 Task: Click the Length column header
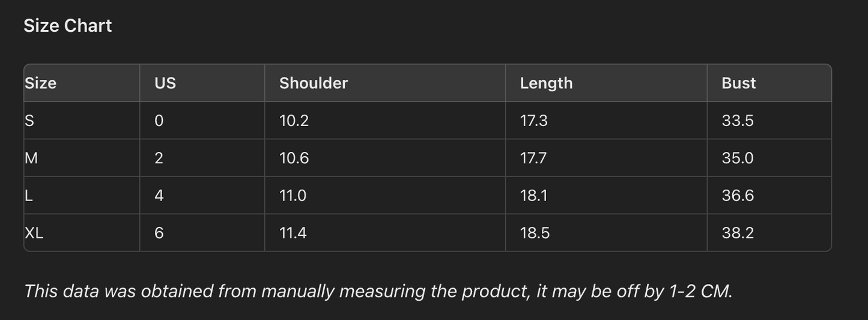[546, 83]
